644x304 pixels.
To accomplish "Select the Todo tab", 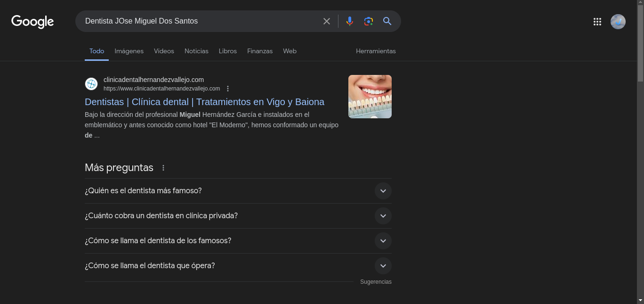I will [x=97, y=51].
